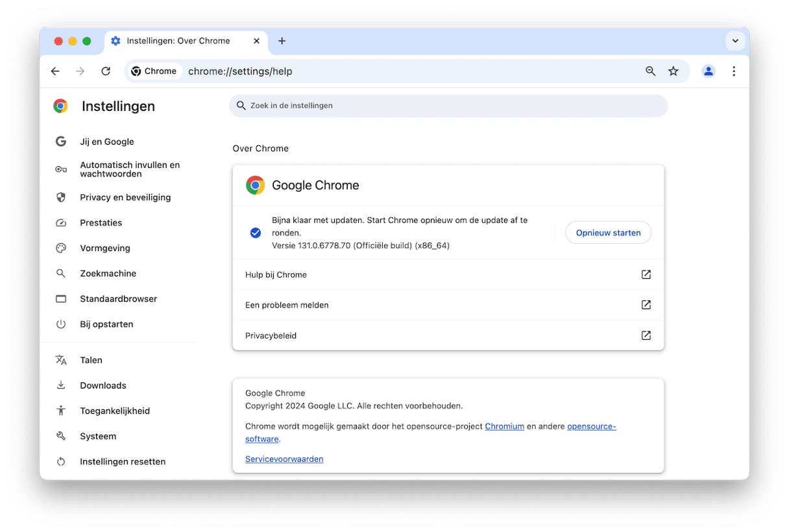The width and height of the screenshot is (789, 532).
Task: Click the magnifier icon for Zoekmachine
Action: [61, 273]
